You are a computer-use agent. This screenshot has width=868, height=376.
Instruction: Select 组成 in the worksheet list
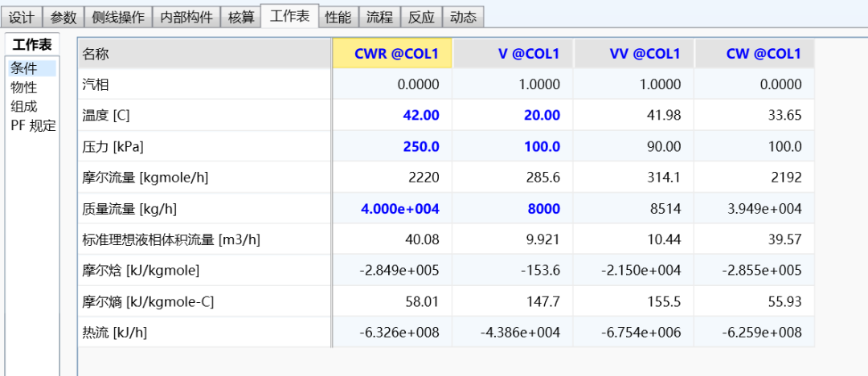24,106
